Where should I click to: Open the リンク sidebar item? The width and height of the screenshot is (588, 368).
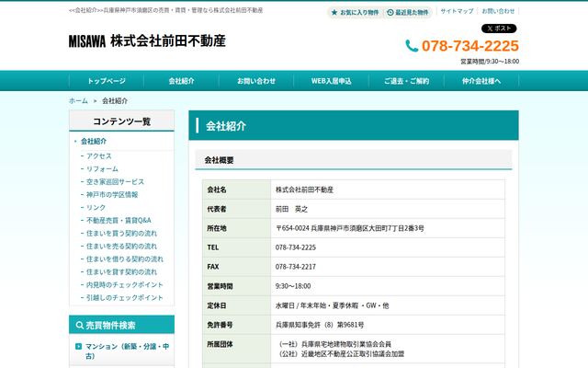click(96, 207)
